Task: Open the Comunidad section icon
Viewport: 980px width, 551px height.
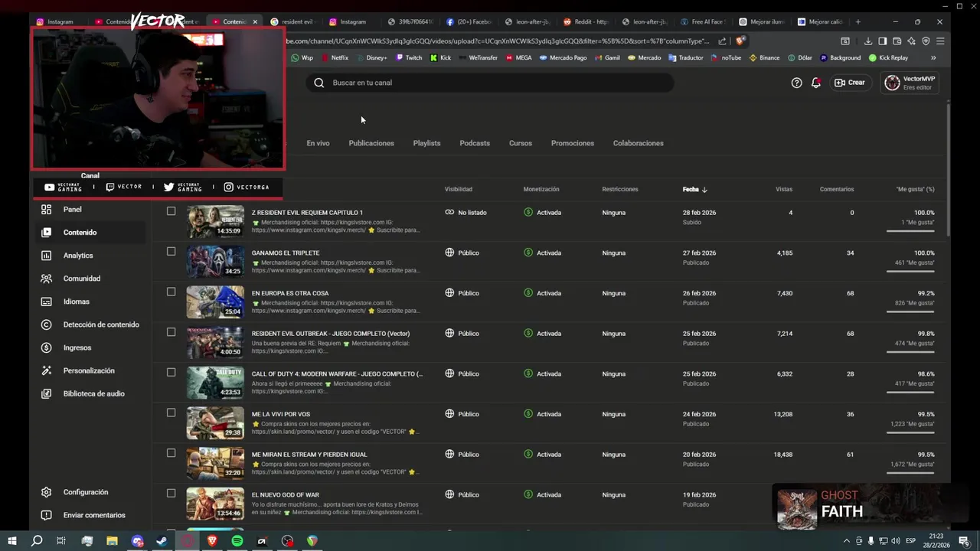Action: click(47, 279)
